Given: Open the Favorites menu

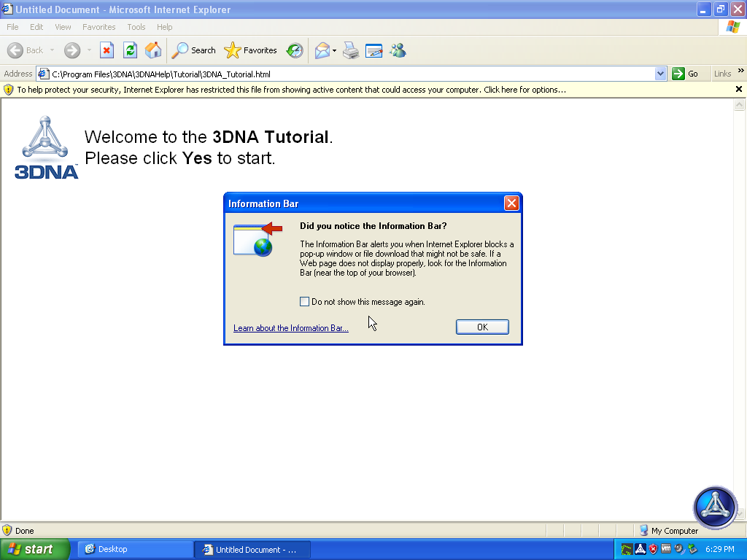Looking at the screenshot, I should coord(98,27).
